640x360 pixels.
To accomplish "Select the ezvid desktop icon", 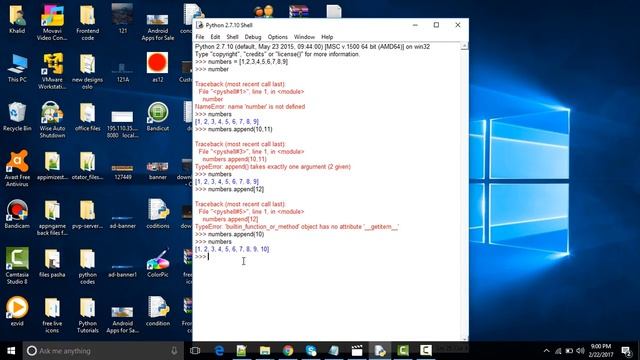I will (x=17, y=311).
